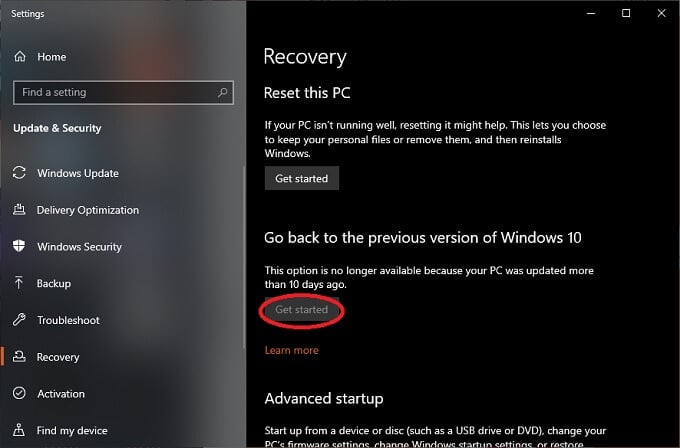680x448 pixels.
Task: Click the Home icon in sidebar
Action: pos(20,57)
